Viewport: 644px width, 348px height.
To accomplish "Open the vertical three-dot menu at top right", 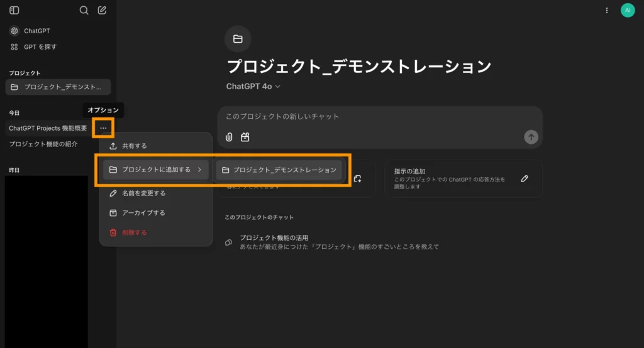I will pyautogui.click(x=607, y=10).
